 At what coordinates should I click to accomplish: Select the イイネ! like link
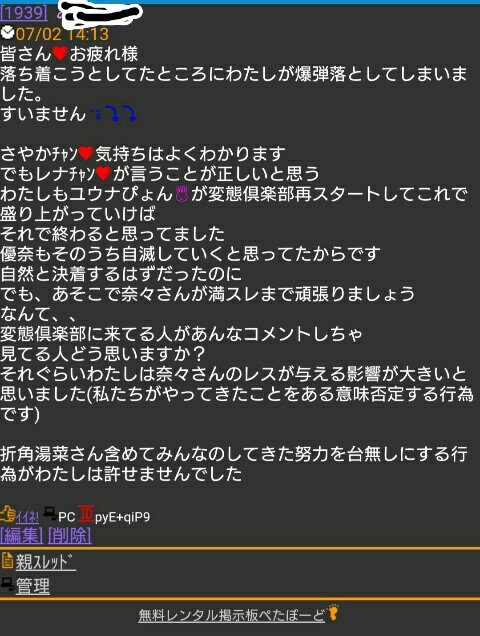27,517
